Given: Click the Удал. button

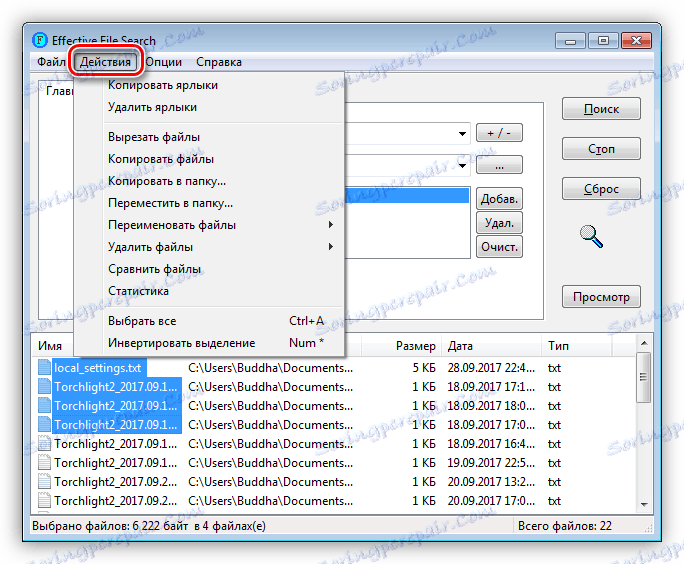Looking at the screenshot, I should tap(499, 223).
